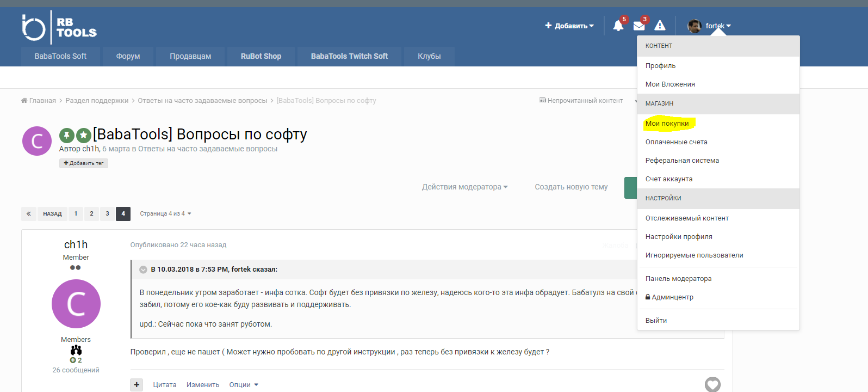Open the RuBot Shop tab
This screenshot has width=868, height=392.
(261, 56)
